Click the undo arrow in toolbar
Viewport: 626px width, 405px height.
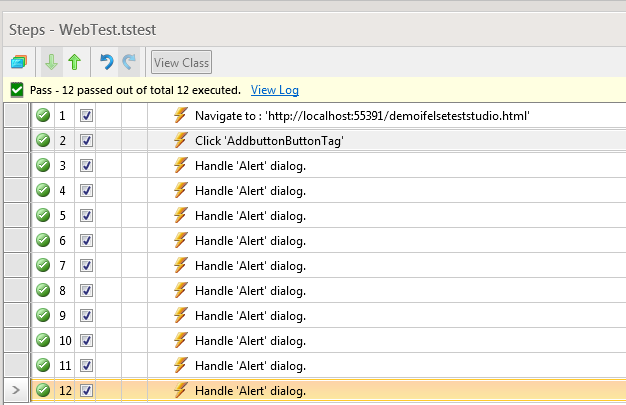(106, 62)
